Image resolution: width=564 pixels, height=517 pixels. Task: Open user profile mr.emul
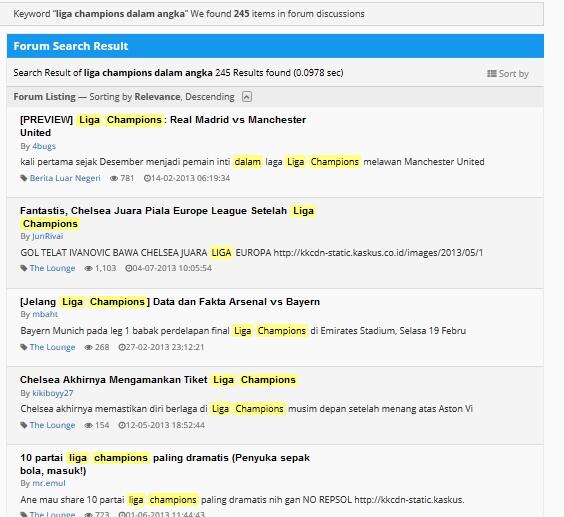tap(49, 483)
